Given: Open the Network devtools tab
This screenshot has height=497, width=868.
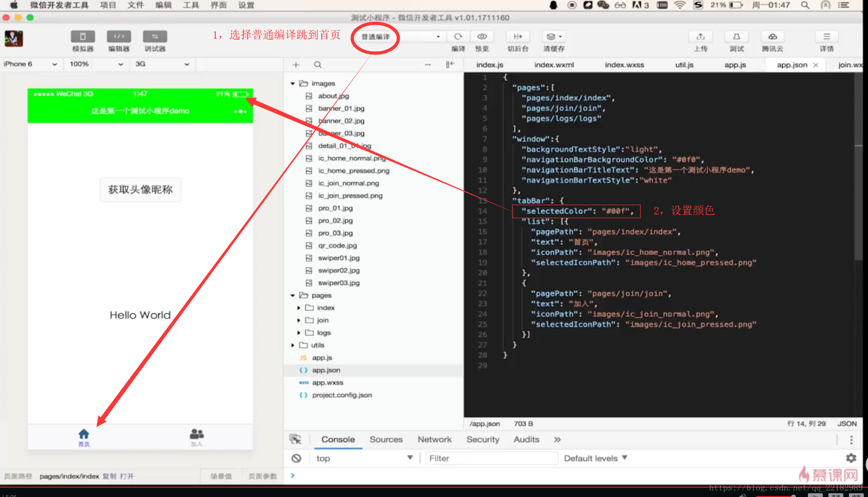Looking at the screenshot, I should (435, 439).
